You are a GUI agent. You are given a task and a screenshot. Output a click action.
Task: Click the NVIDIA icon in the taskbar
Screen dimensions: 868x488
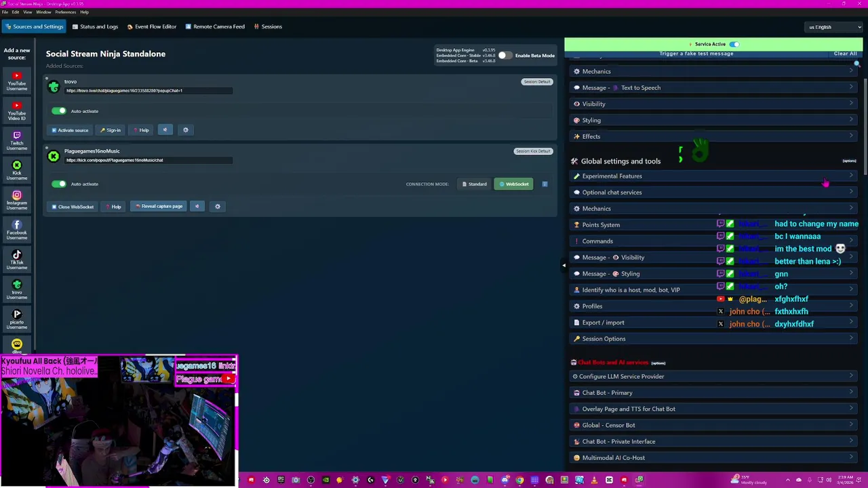click(x=325, y=480)
